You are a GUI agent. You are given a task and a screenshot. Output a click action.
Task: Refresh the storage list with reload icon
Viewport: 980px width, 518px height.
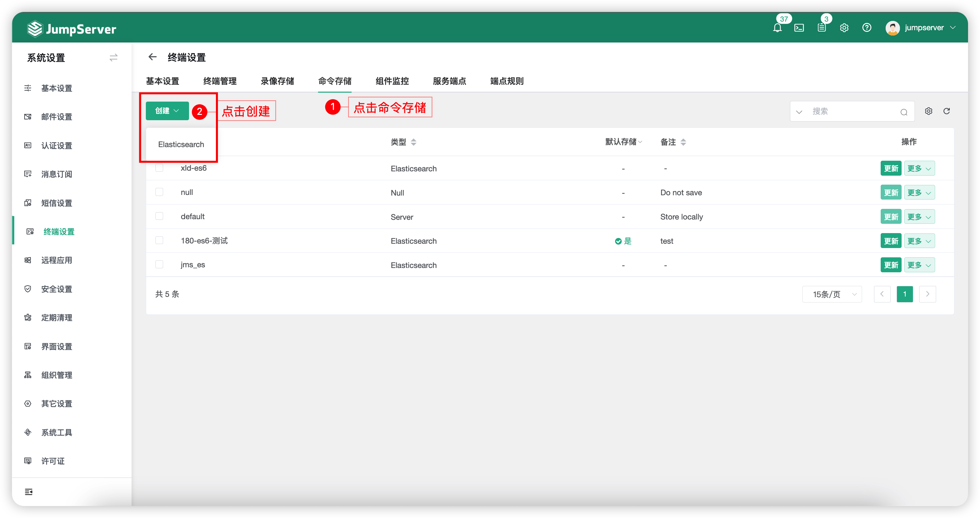tap(947, 111)
